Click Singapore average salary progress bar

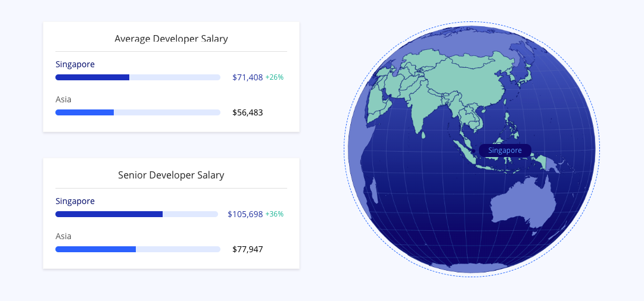tap(138, 77)
